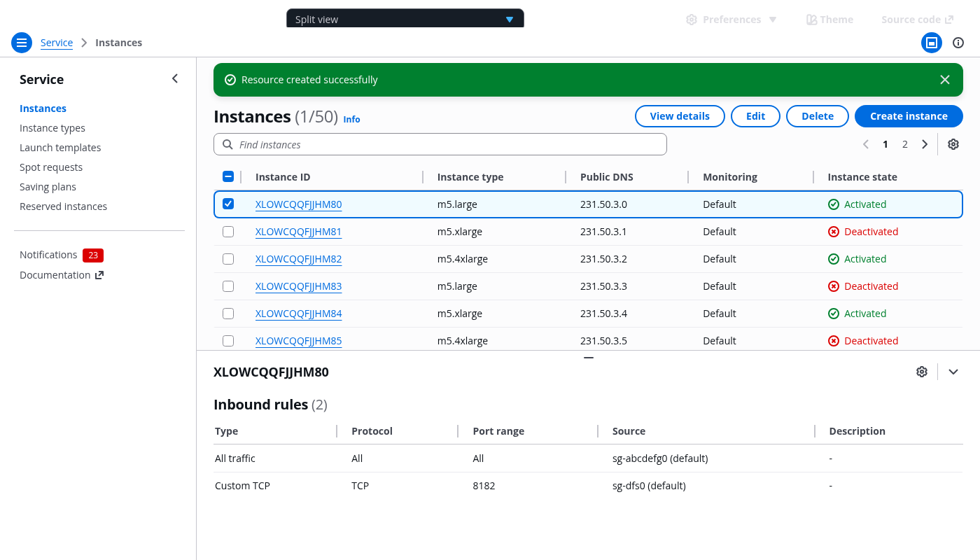Dismiss the success notification banner
The image size is (980, 560).
(x=944, y=80)
